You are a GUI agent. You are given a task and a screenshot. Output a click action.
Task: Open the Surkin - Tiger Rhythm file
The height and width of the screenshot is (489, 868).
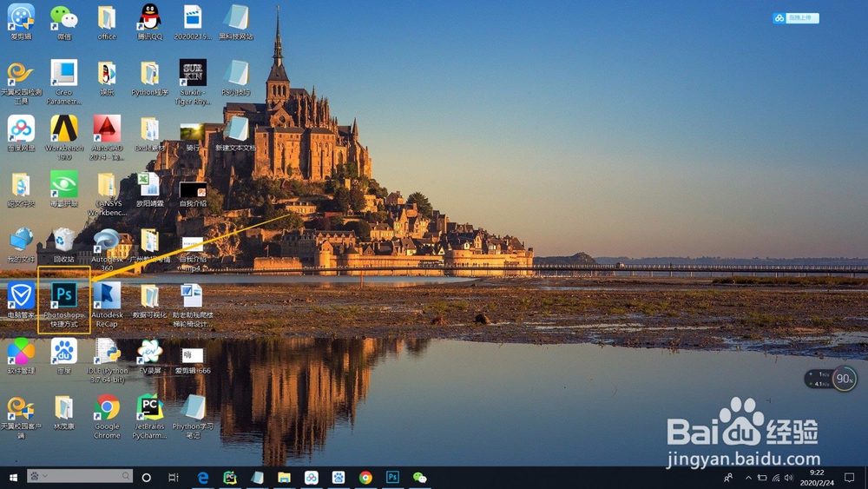[193, 82]
